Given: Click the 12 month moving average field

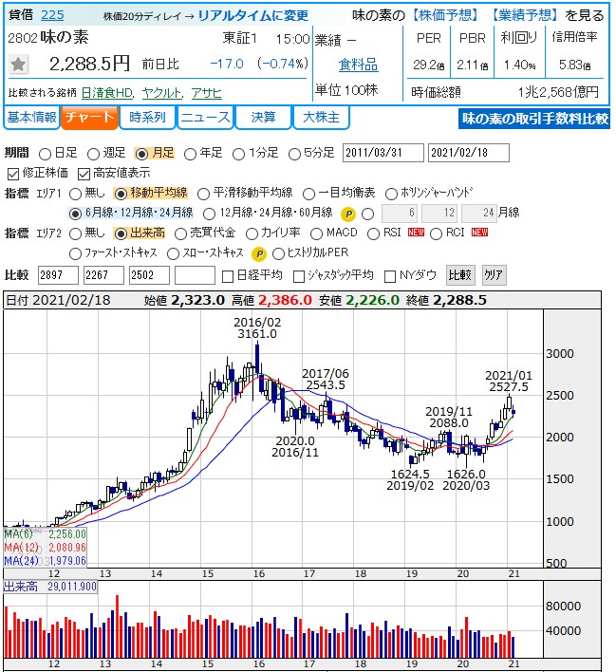Looking at the screenshot, I should click(x=439, y=213).
